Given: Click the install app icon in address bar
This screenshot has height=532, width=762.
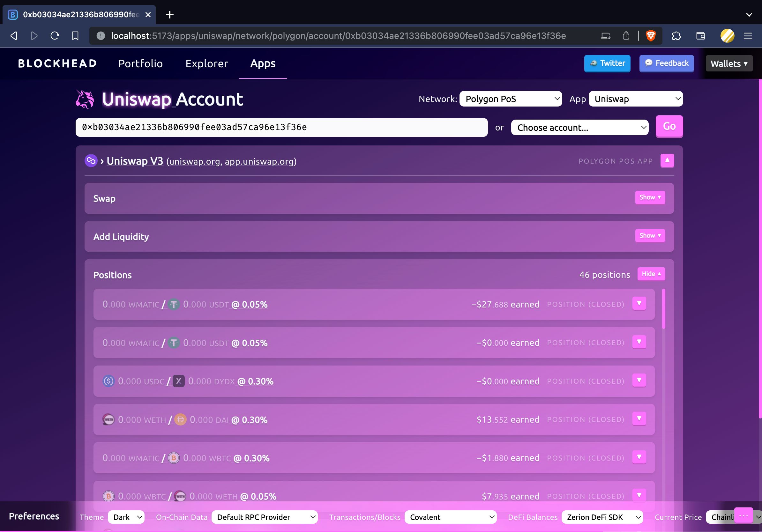Looking at the screenshot, I should 606,36.
